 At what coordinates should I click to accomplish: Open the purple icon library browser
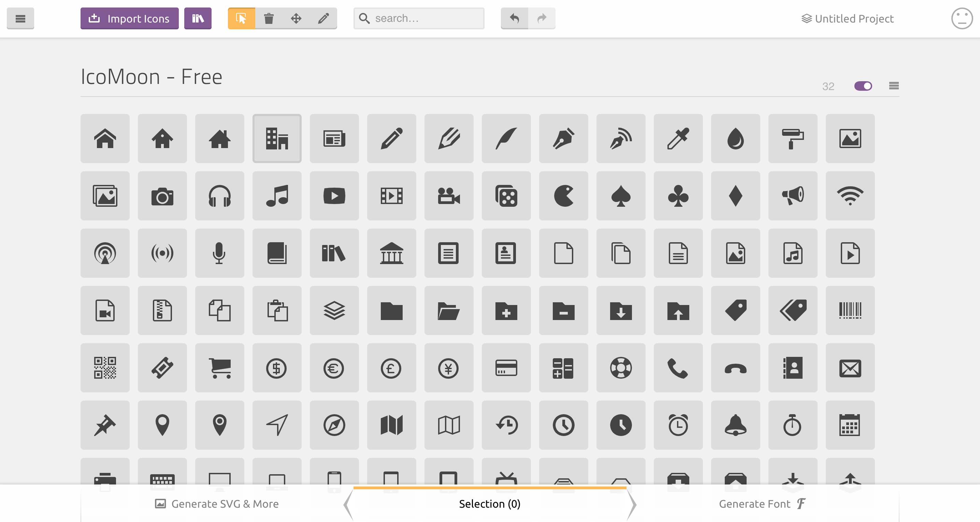[198, 18]
